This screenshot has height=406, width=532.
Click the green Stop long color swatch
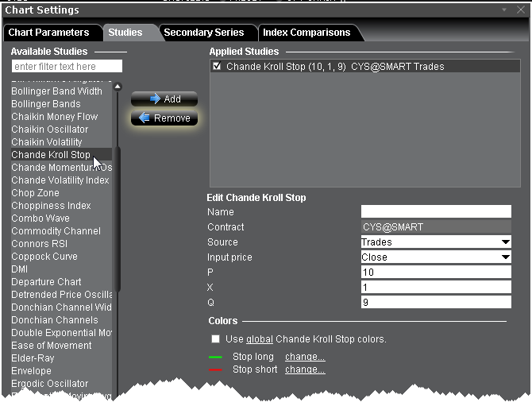tap(215, 358)
